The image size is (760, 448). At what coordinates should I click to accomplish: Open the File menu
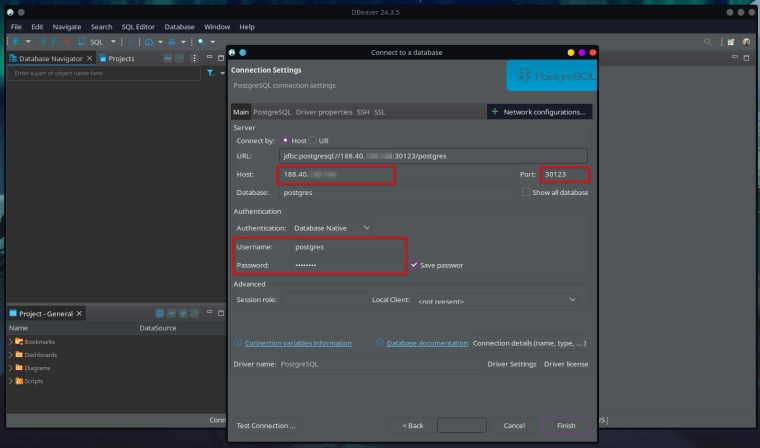16,27
